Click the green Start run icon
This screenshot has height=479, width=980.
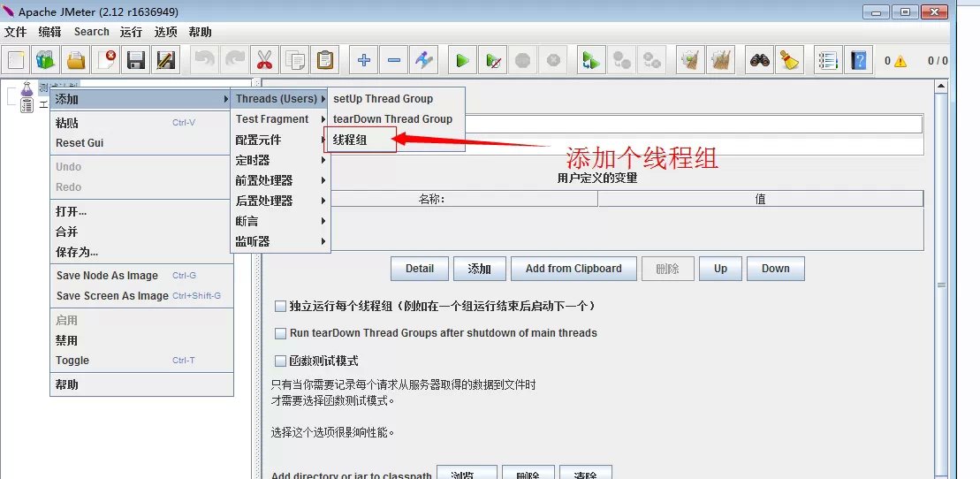[462, 61]
